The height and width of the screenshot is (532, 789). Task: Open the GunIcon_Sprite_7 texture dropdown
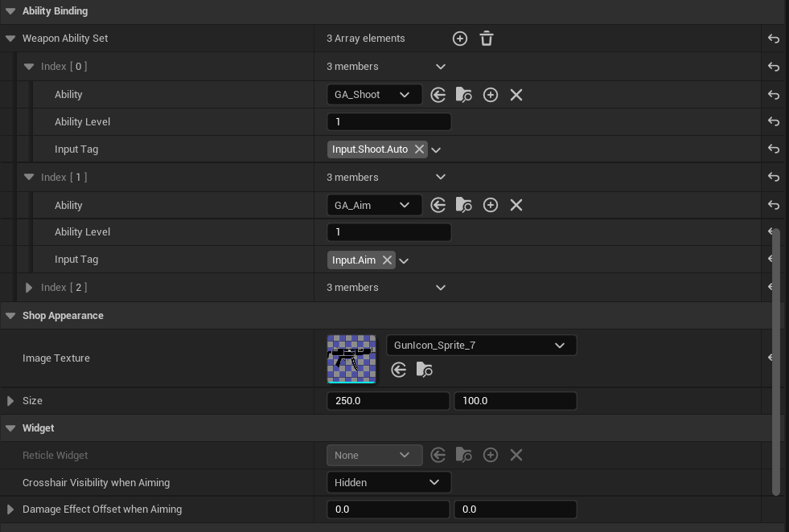pos(481,346)
